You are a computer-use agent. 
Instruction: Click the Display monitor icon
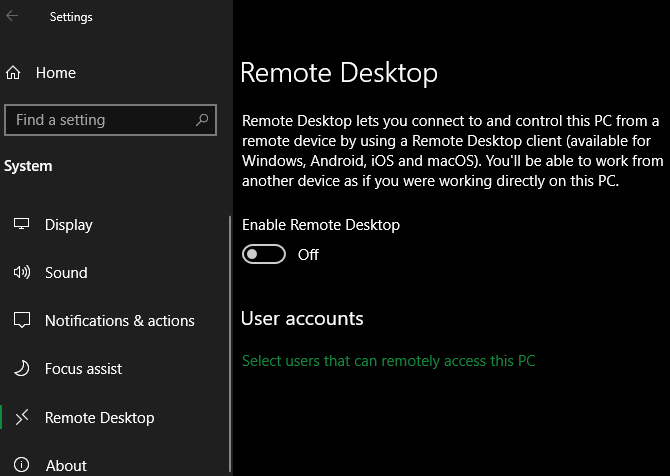point(22,225)
